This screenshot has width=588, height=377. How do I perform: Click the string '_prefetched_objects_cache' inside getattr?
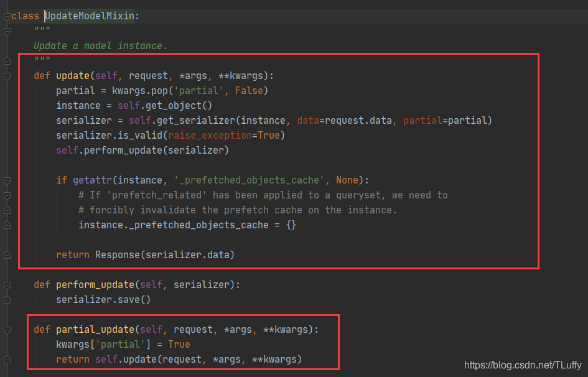(x=249, y=180)
